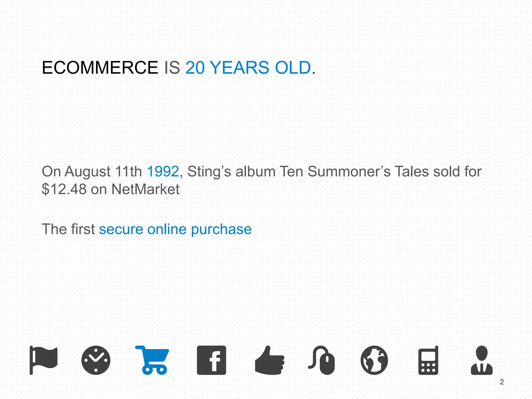Image resolution: width=532 pixels, height=399 pixels.
Task: Click the blue shopping cart icon
Action: tap(153, 360)
